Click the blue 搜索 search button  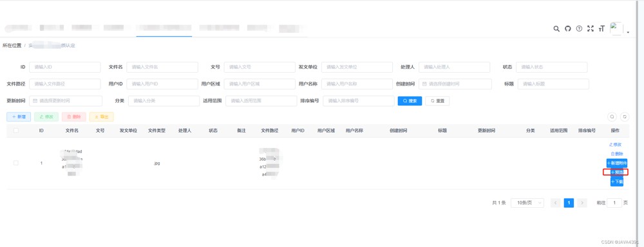[x=410, y=101]
